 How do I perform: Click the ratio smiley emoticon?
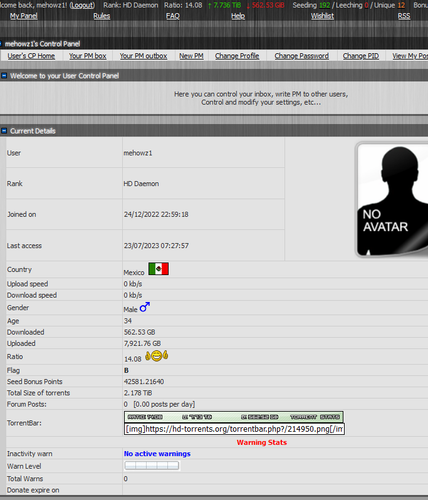pyautogui.click(x=156, y=356)
